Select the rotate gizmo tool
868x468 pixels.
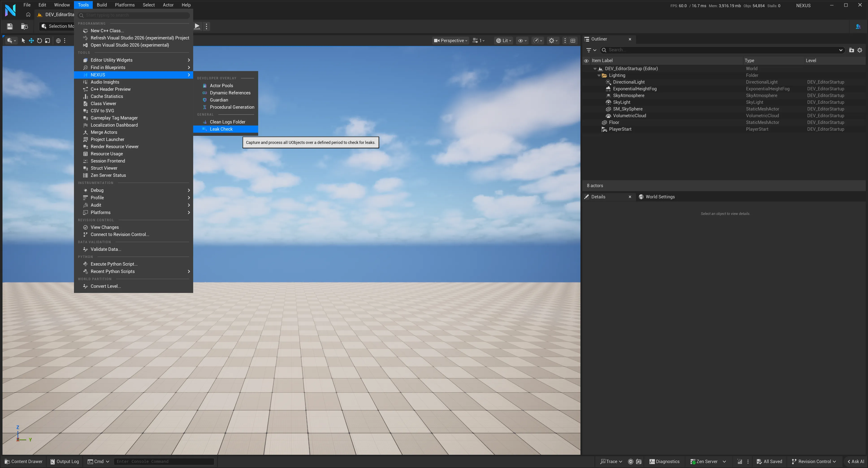pyautogui.click(x=39, y=40)
